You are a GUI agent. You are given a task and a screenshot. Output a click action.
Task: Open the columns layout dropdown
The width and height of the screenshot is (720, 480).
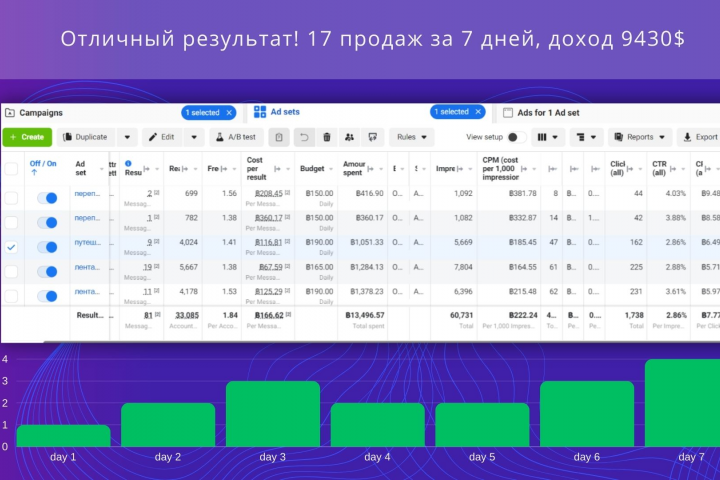547,137
